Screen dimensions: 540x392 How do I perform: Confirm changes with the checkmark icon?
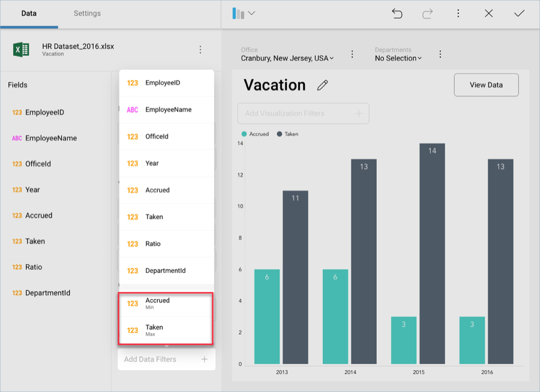(519, 13)
